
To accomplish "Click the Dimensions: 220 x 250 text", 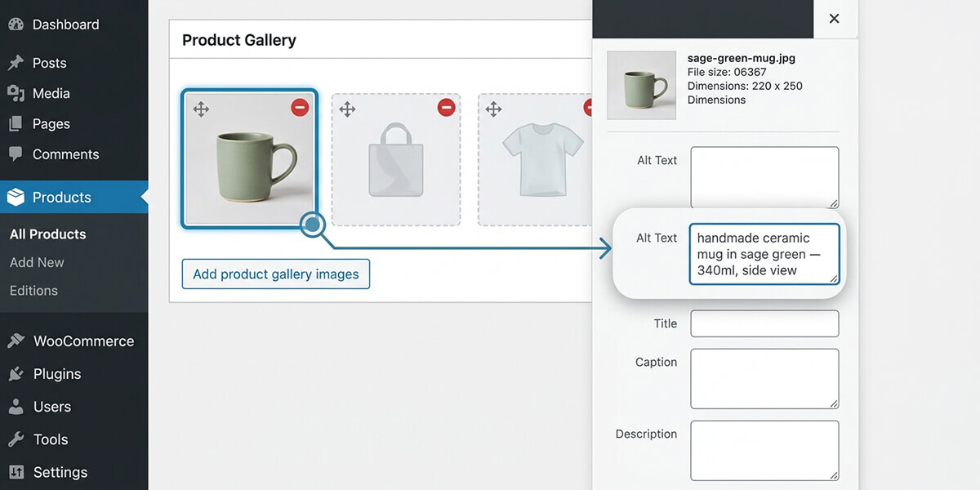I will (x=745, y=86).
